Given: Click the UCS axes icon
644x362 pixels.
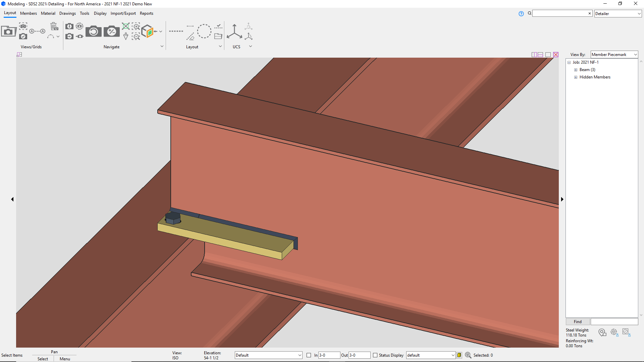Looking at the screenshot, I should point(234,31).
